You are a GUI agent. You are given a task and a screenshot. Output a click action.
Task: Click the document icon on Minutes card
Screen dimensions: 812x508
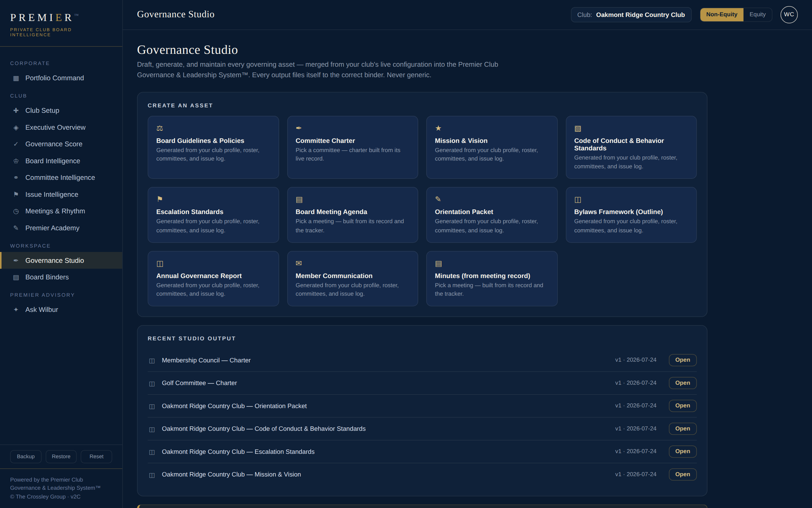(438, 264)
